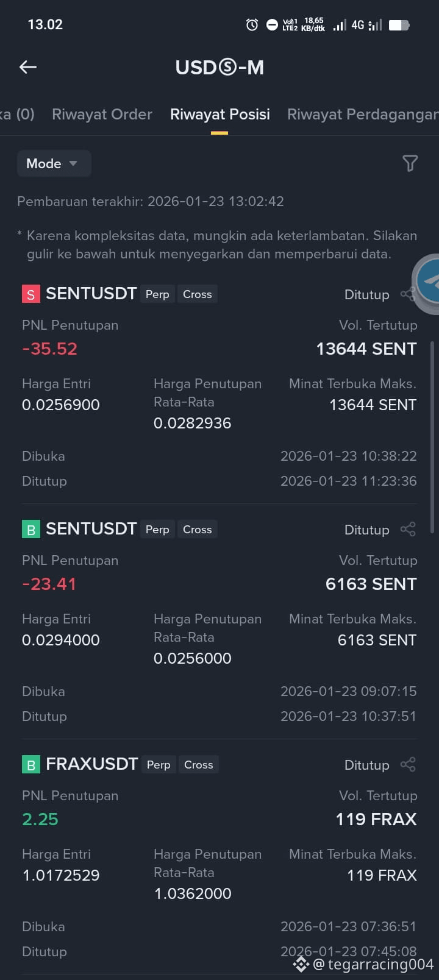439x980 pixels.
Task: Tap the alarm clock status bar icon
Action: (252, 24)
